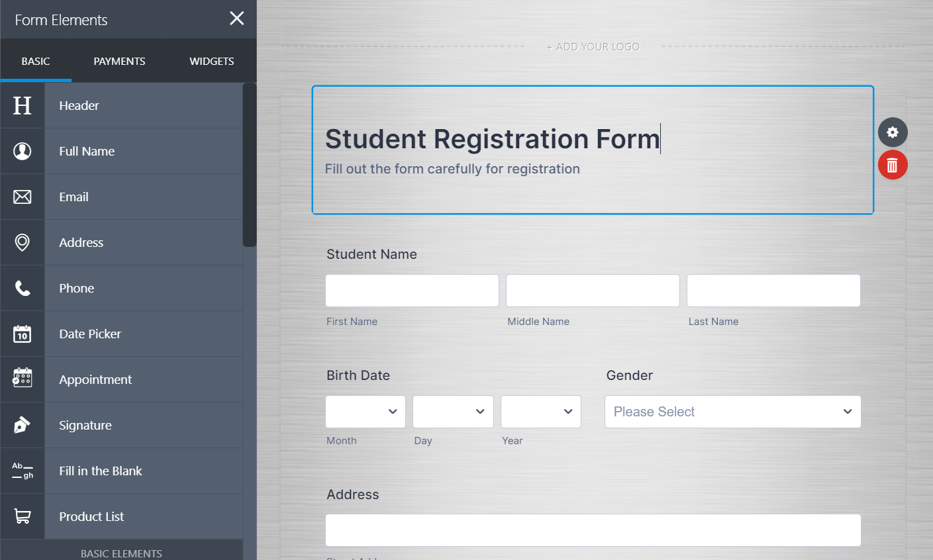This screenshot has height=560, width=933.
Task: Click the Date Picker calendar icon
Action: 23,334
